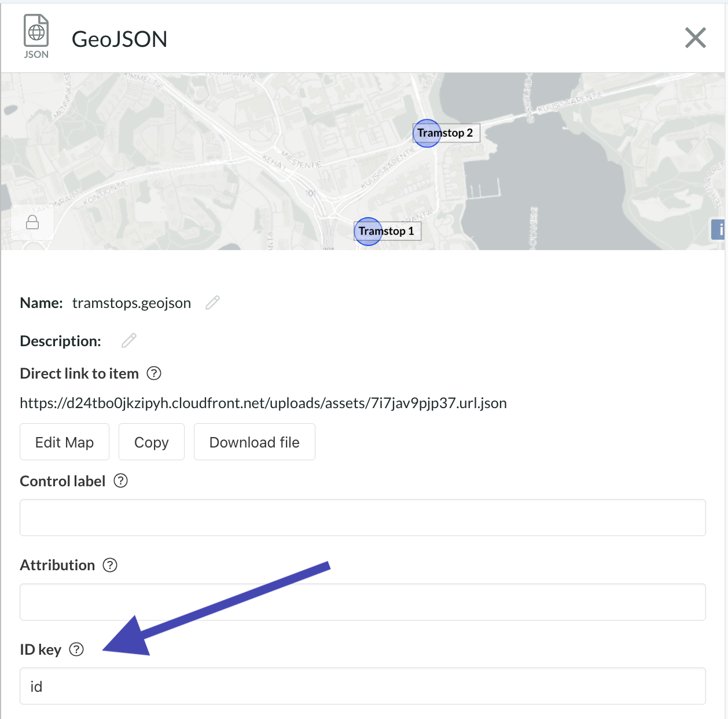Open help for the Attribution field
728x719 pixels.
[111, 565]
